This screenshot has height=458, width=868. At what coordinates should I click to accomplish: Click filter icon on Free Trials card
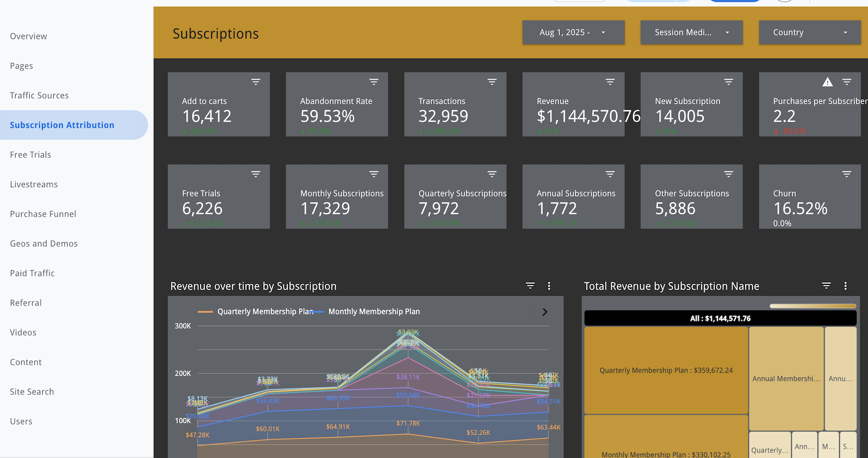point(256,174)
